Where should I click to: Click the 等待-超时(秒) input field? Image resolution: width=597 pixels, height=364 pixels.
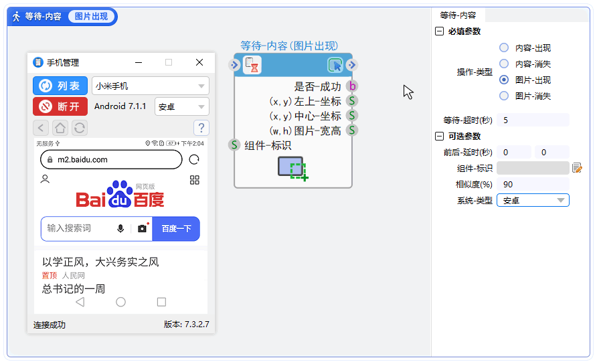coord(533,120)
